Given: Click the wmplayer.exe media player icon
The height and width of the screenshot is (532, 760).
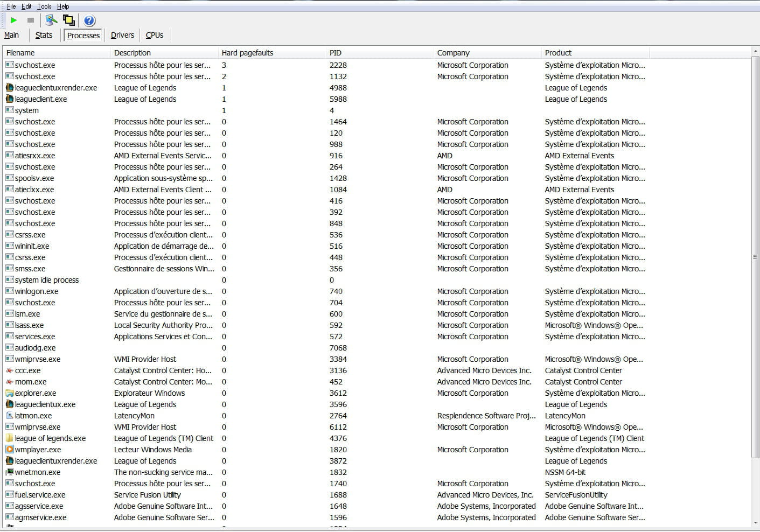Looking at the screenshot, I should click(10, 450).
